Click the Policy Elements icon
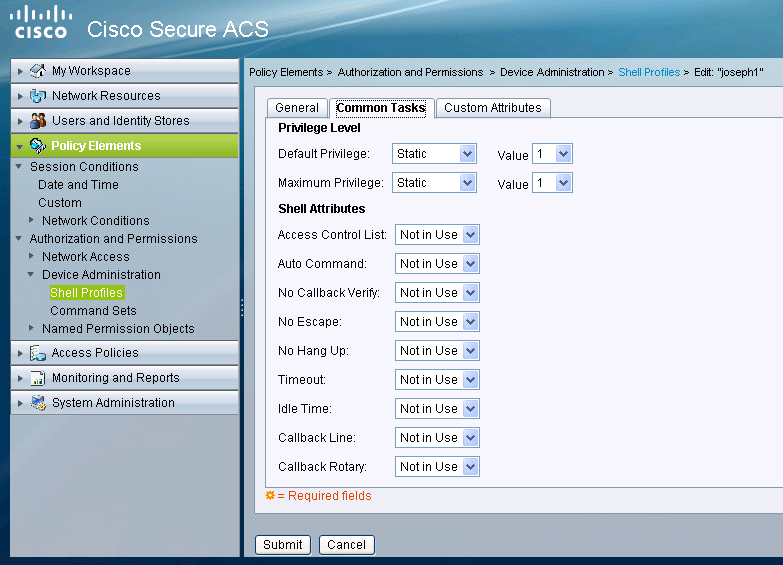The height and width of the screenshot is (565, 783). pos(38,146)
